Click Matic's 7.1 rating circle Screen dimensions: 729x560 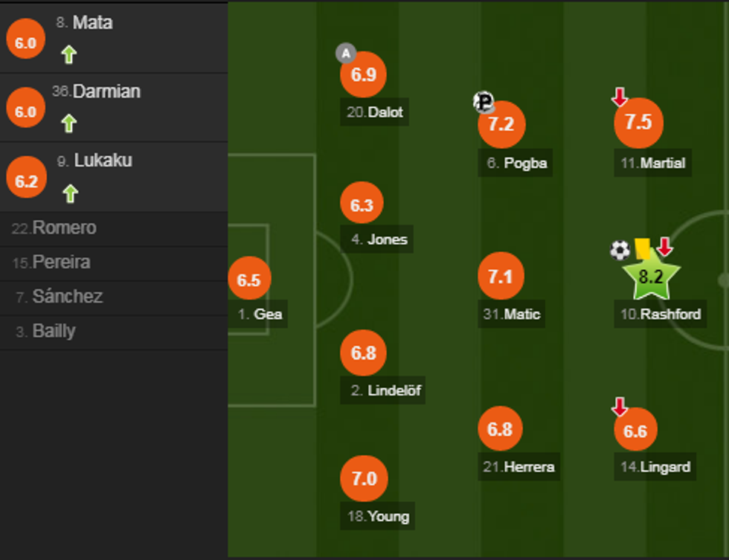tap(501, 277)
